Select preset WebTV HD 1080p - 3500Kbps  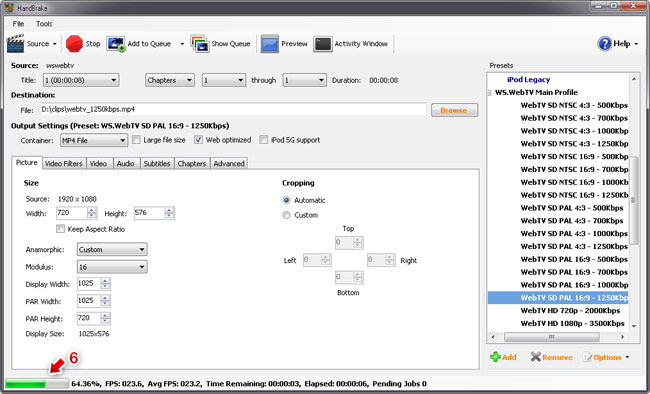pos(572,323)
